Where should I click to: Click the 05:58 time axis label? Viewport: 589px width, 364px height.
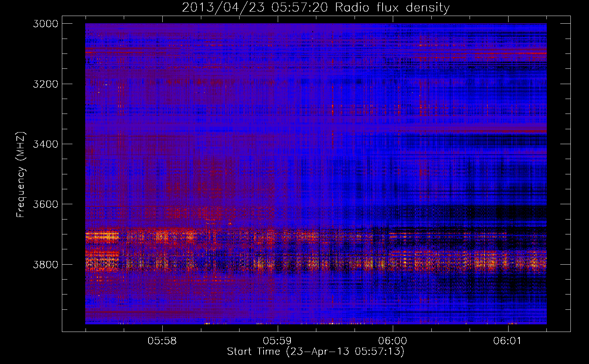point(162,341)
